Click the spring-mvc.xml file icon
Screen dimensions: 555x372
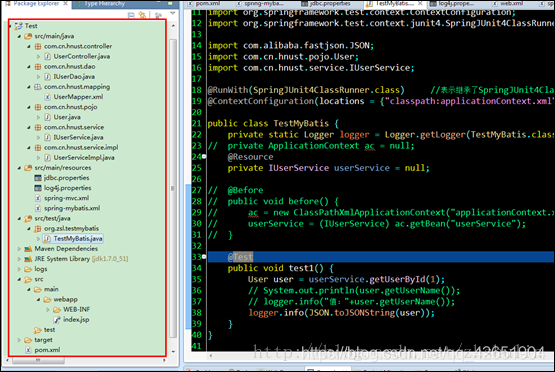point(38,198)
